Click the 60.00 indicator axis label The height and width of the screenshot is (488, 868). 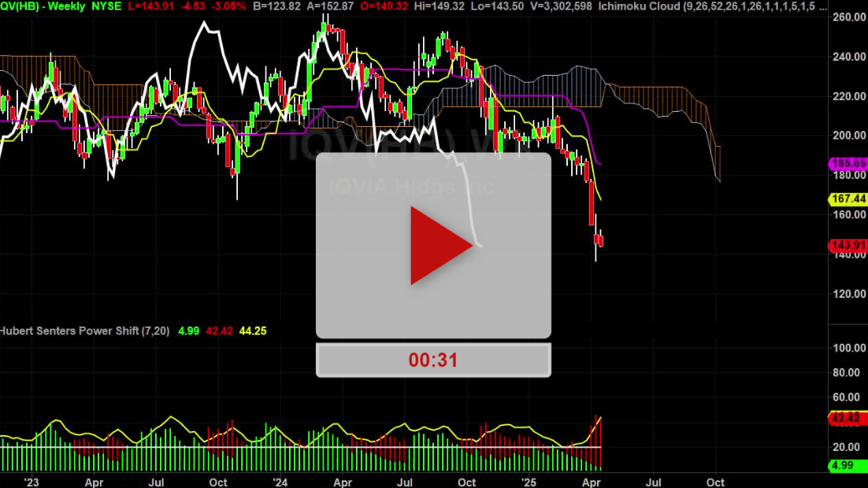[x=847, y=397]
